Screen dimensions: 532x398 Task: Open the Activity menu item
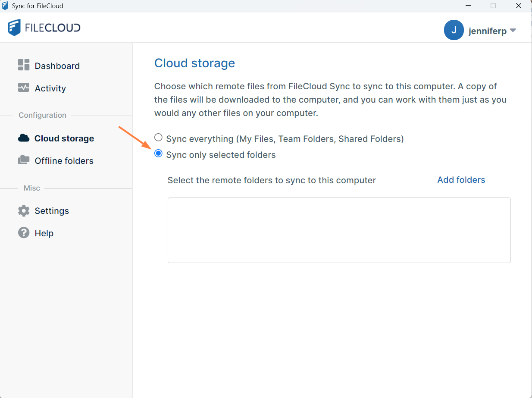[x=50, y=88]
